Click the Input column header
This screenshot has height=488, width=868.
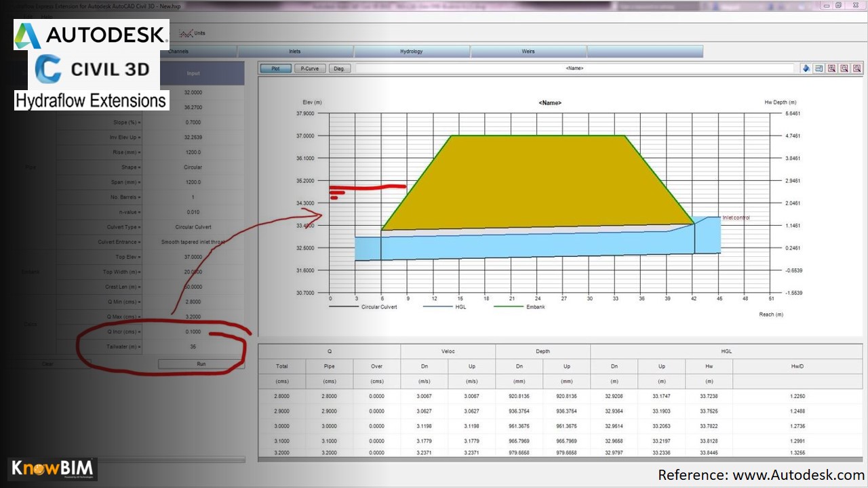click(x=193, y=73)
